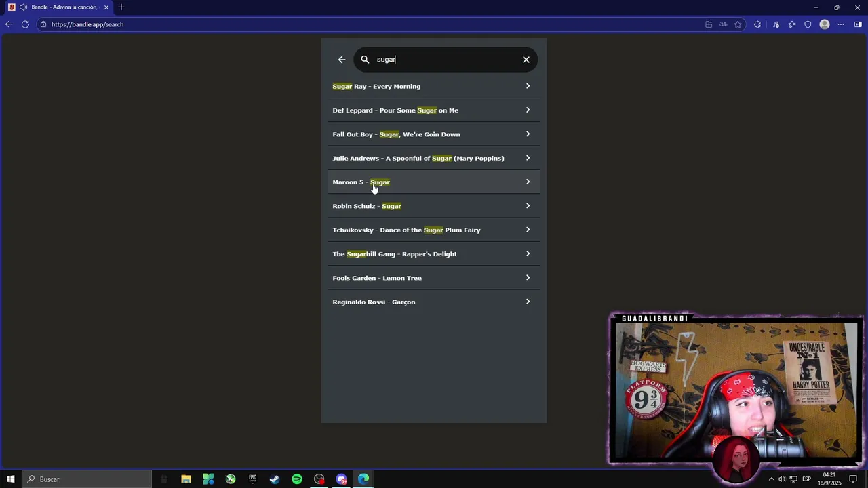Focus the 'sugar' search input field
Viewport: 868px width, 488px height.
(x=445, y=60)
